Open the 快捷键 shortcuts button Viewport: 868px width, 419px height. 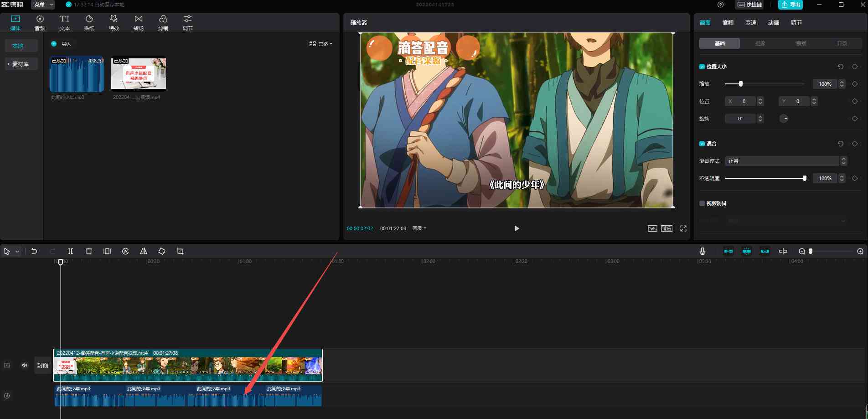749,5
